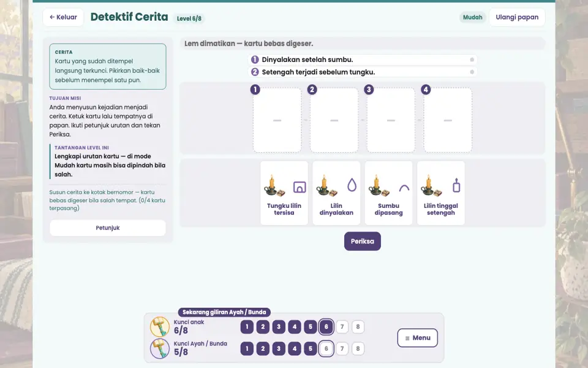Select level 8 in Kunci Ayah / Bunda row

coord(358,348)
